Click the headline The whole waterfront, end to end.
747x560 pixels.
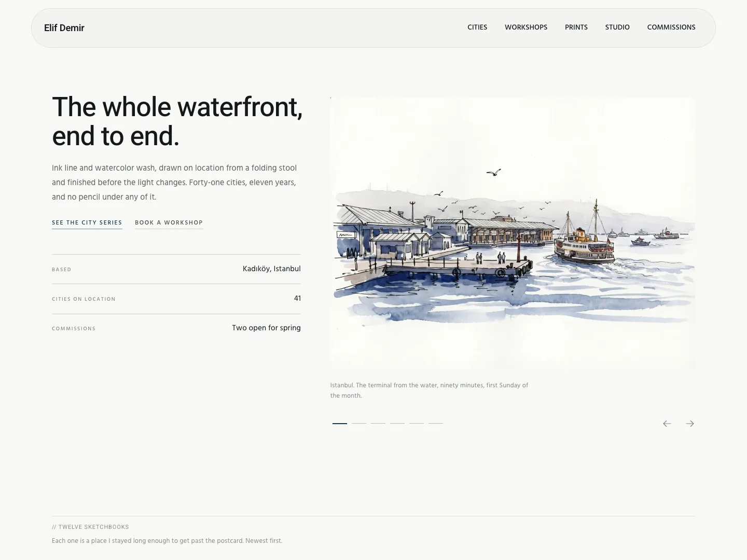click(177, 121)
